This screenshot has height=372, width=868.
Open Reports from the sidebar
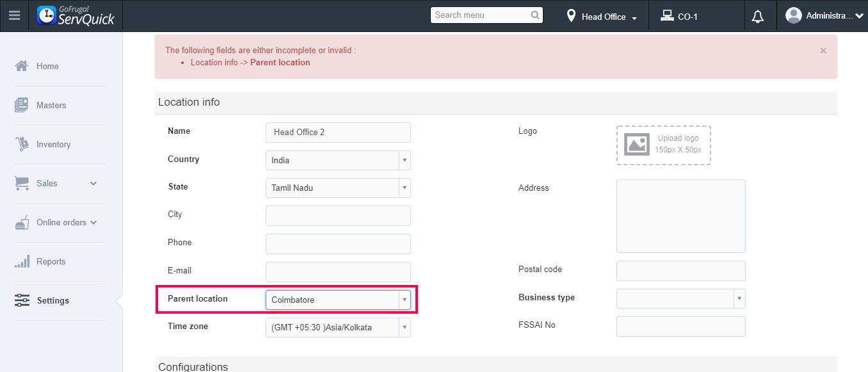[51, 261]
